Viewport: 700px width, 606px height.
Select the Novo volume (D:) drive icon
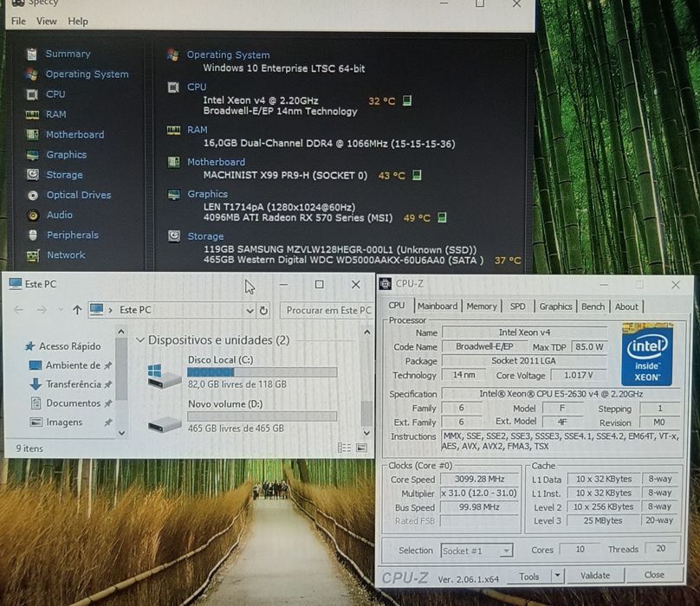click(x=165, y=424)
